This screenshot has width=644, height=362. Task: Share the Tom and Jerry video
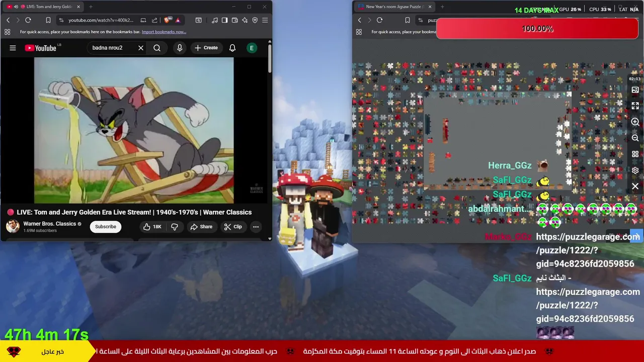(x=201, y=227)
